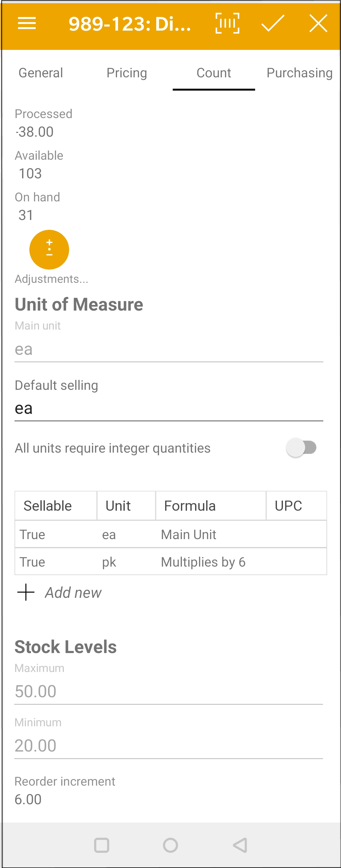The height and width of the screenshot is (868, 341).
Task: Select the pk unit row
Action: (x=170, y=562)
